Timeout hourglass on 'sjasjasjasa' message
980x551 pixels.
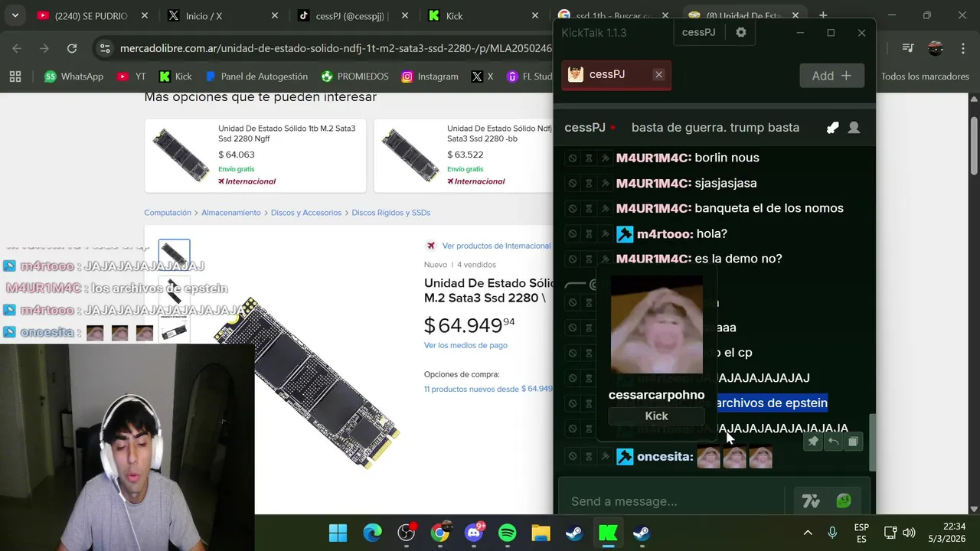tap(589, 184)
